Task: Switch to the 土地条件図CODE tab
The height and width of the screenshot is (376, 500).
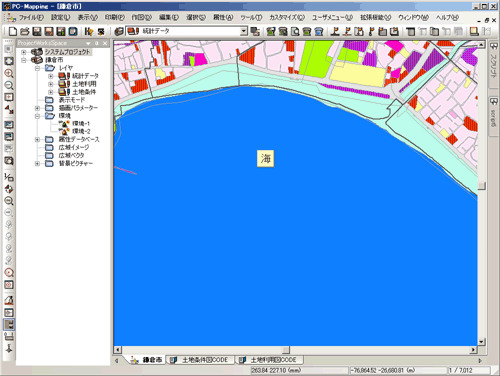Action: point(200,360)
